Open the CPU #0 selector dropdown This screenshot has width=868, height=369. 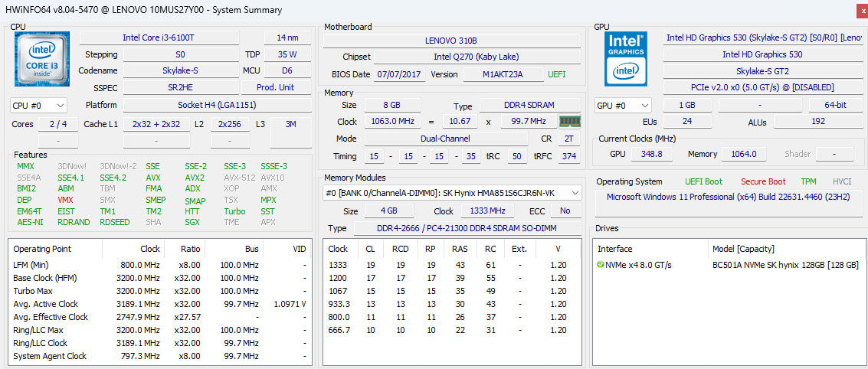(x=39, y=105)
